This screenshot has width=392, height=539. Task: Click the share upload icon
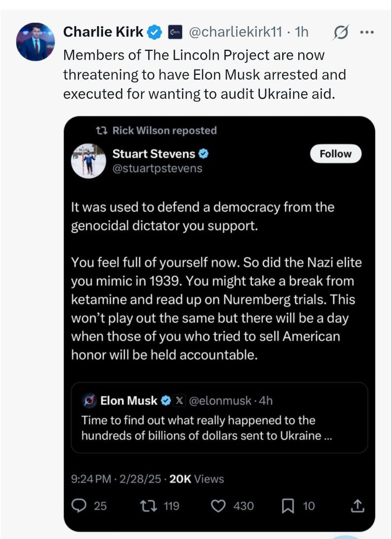pos(357,506)
